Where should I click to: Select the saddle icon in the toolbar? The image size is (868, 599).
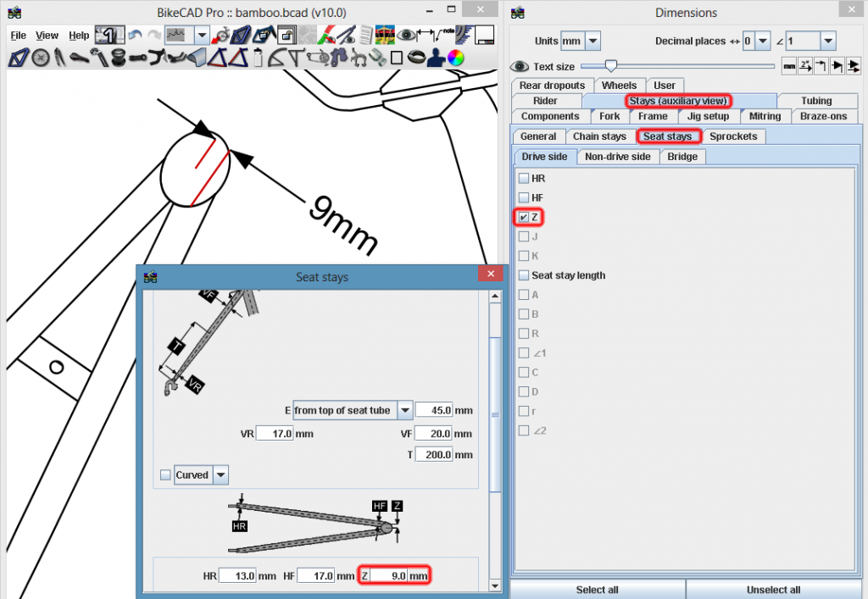click(79, 57)
